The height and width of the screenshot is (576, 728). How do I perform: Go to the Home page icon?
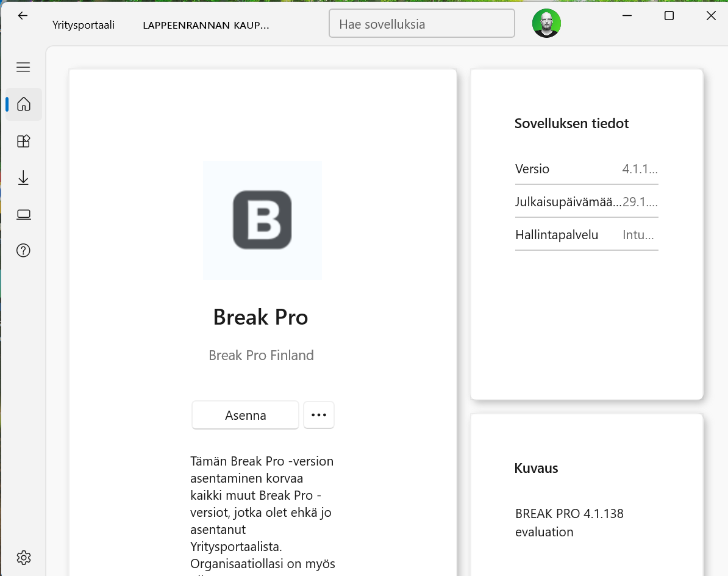click(24, 104)
